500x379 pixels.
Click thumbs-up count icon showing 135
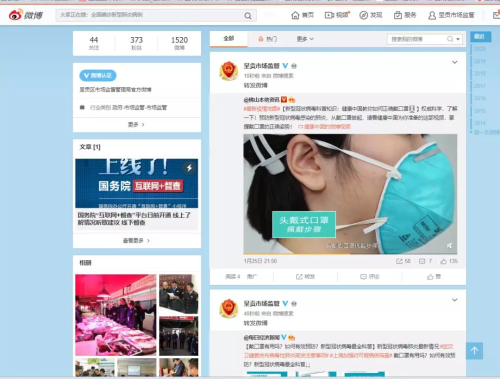pos(443,261)
